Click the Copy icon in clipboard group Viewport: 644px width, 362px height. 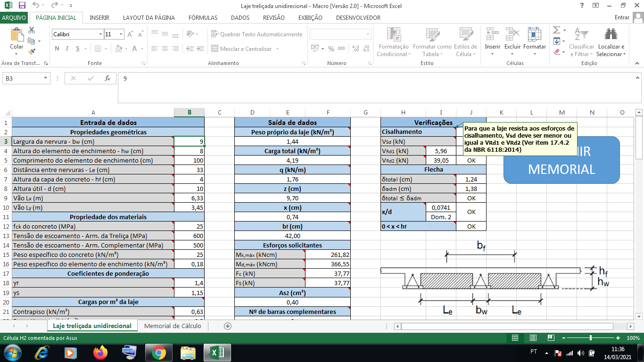tap(32, 41)
